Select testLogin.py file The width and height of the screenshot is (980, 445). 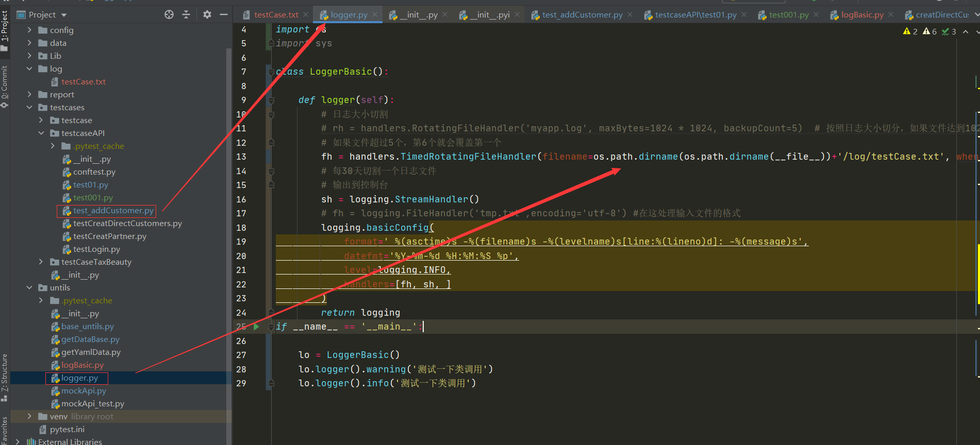(x=96, y=249)
